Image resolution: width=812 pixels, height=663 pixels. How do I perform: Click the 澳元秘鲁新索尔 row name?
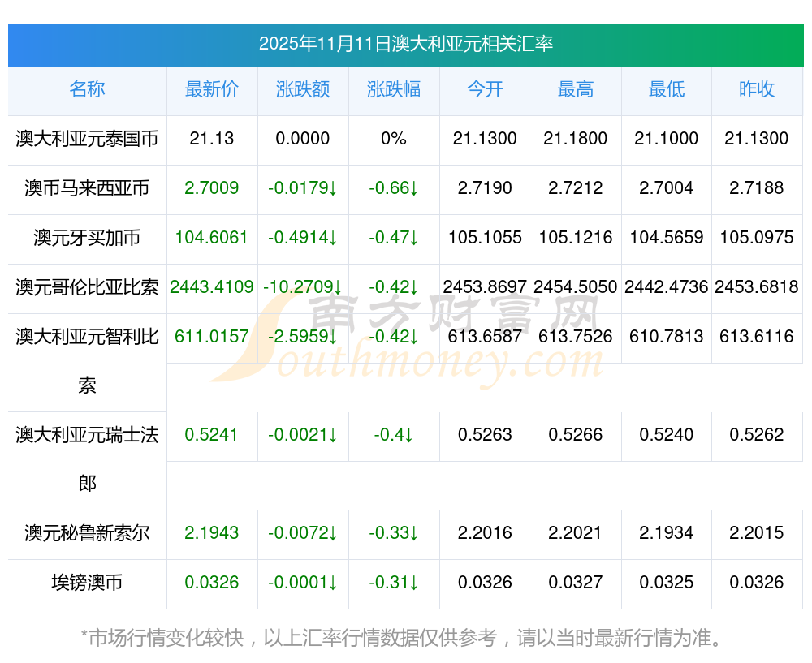click(x=87, y=533)
